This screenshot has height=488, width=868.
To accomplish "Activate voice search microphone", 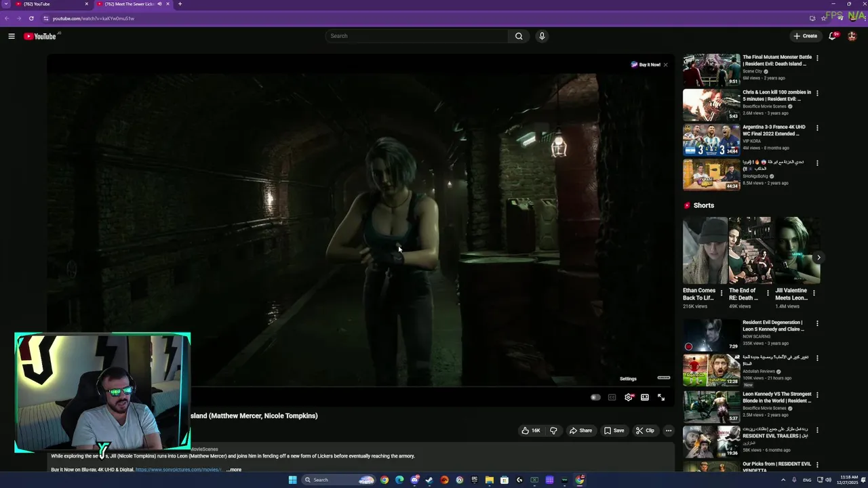I will [542, 36].
